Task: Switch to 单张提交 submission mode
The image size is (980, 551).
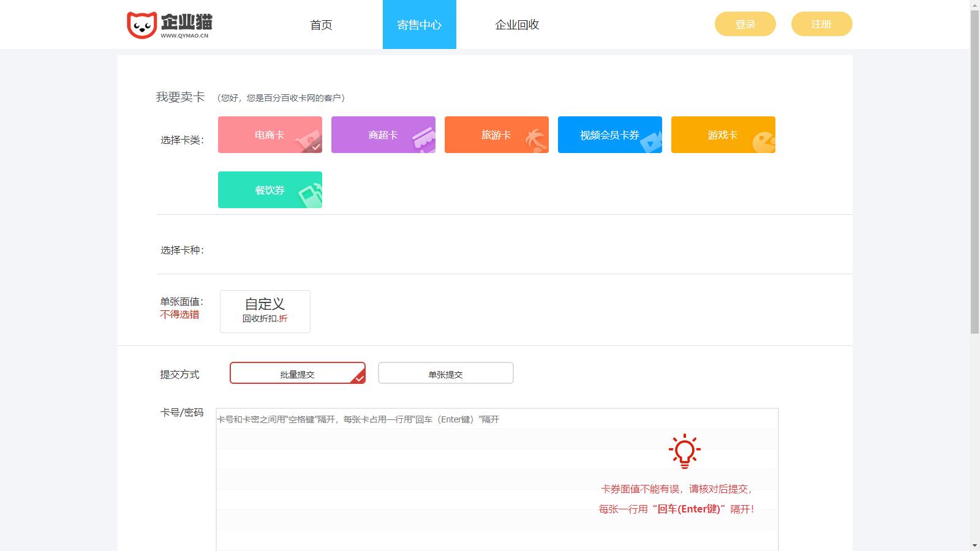Action: 445,373
